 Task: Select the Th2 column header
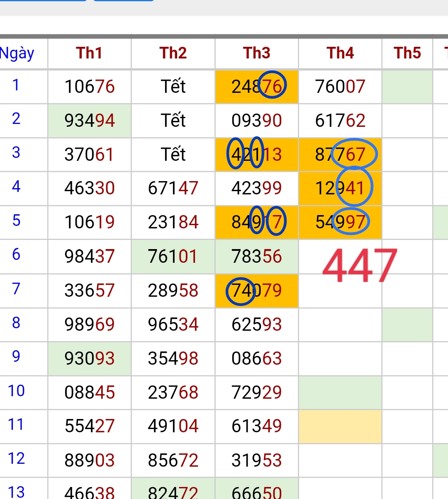[x=173, y=53]
